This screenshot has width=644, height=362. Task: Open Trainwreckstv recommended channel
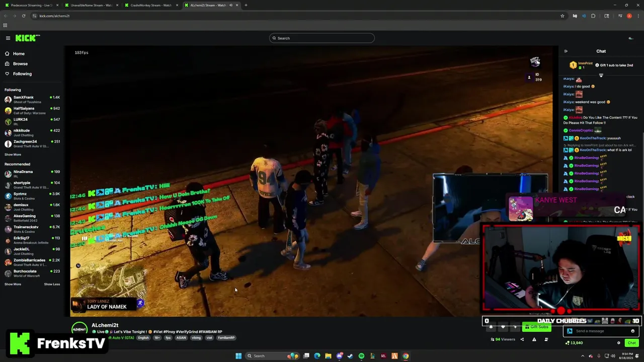(x=32, y=229)
